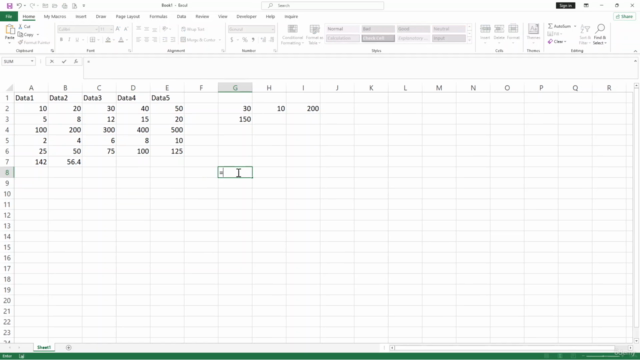Add a new sheet with the plus icon

pos(69,348)
